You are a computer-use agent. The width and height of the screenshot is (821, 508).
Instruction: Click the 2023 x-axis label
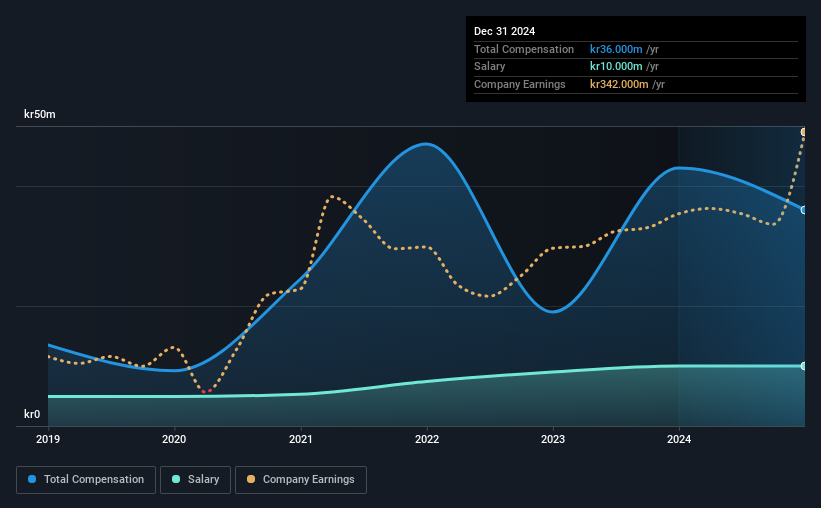point(553,439)
